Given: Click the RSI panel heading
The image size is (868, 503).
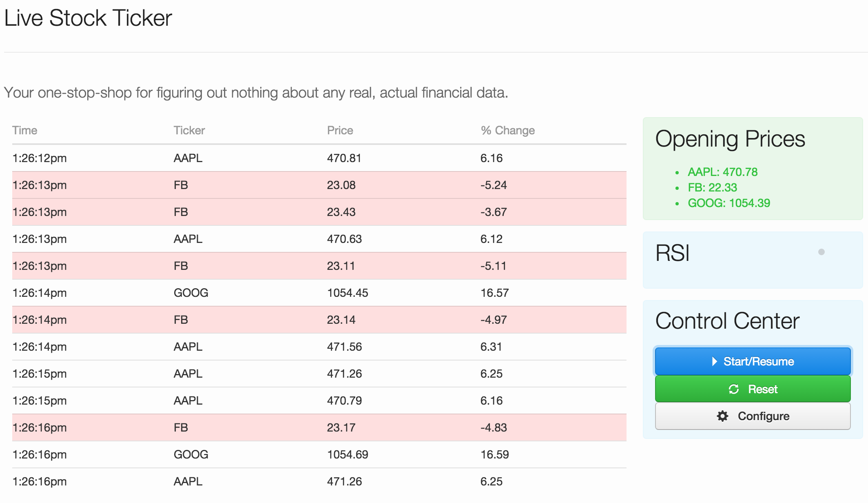Looking at the screenshot, I should [x=672, y=253].
